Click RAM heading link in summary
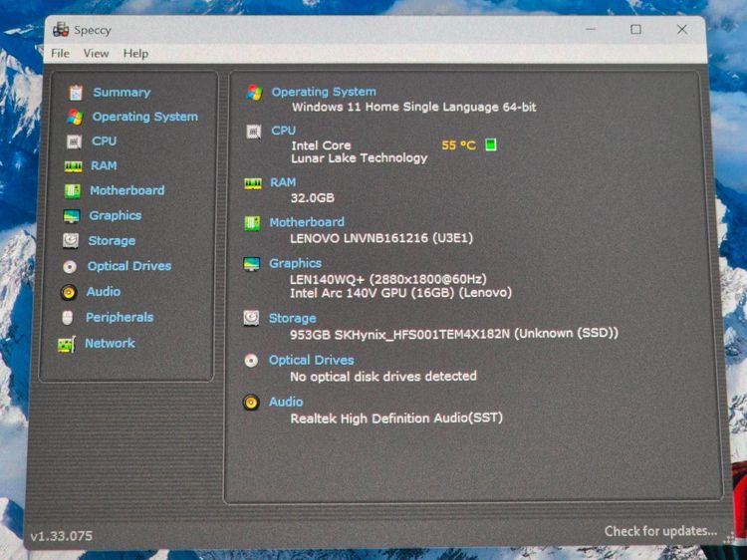 click(283, 182)
